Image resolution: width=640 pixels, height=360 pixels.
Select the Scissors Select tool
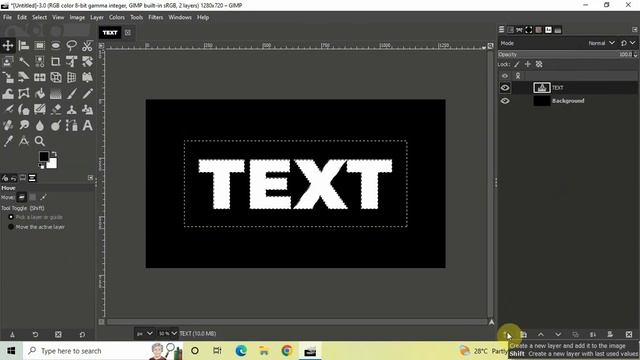[x=87, y=45]
